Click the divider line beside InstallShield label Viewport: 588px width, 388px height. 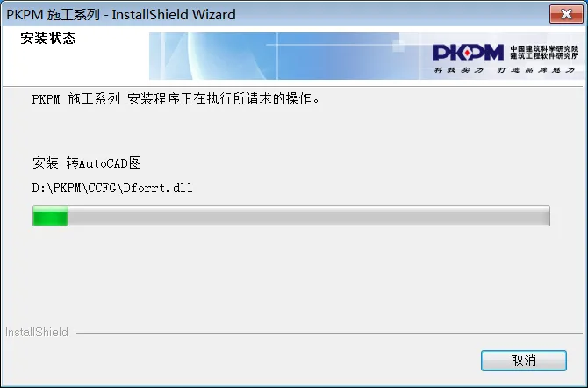click(329, 333)
